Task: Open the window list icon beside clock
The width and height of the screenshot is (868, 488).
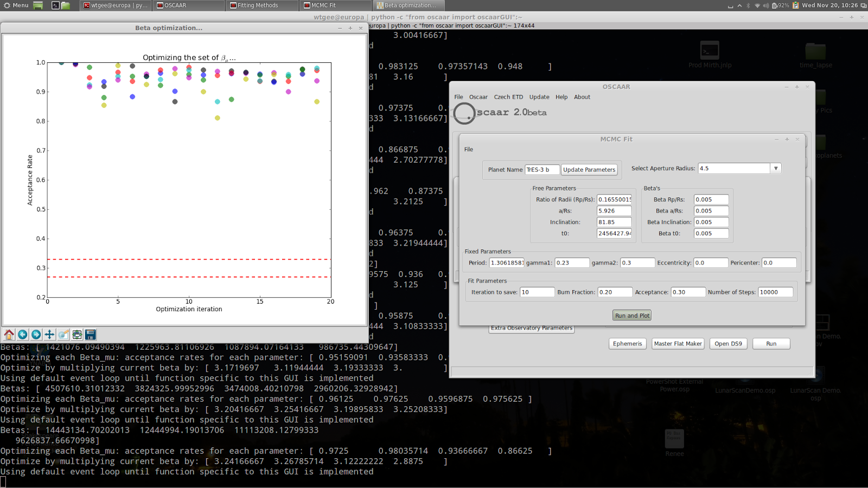Action: [x=863, y=5]
